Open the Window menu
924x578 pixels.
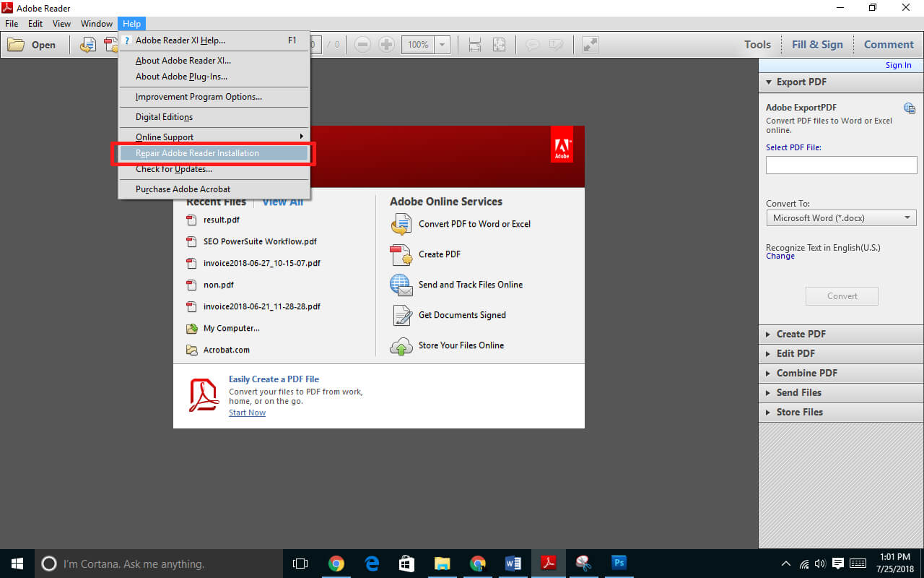97,24
